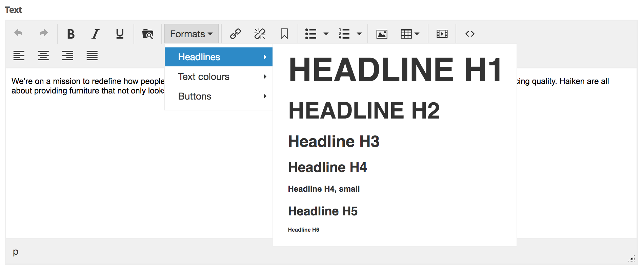Open the file browser search icon

click(148, 34)
